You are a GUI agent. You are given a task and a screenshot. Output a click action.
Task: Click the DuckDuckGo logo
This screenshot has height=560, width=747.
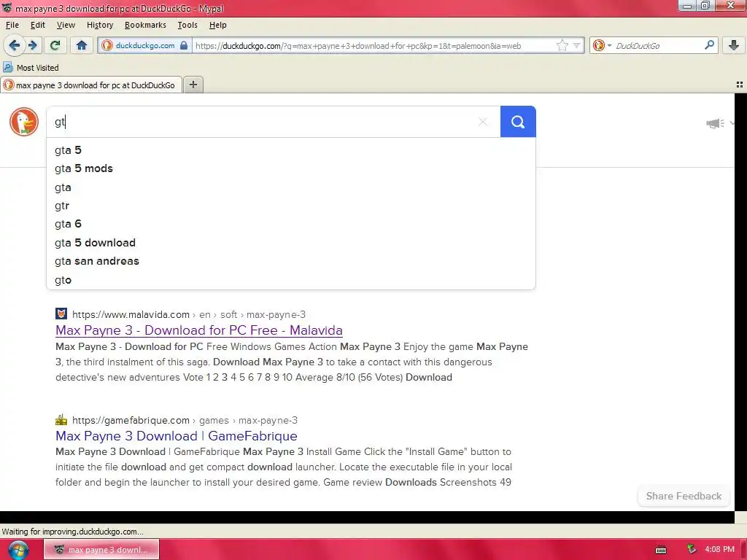(x=24, y=122)
